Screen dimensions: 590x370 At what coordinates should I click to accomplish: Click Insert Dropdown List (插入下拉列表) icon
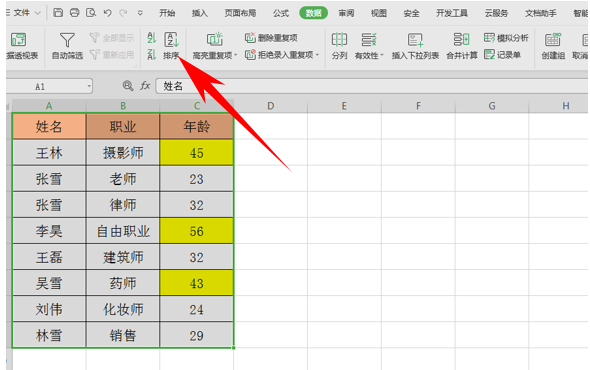click(415, 40)
